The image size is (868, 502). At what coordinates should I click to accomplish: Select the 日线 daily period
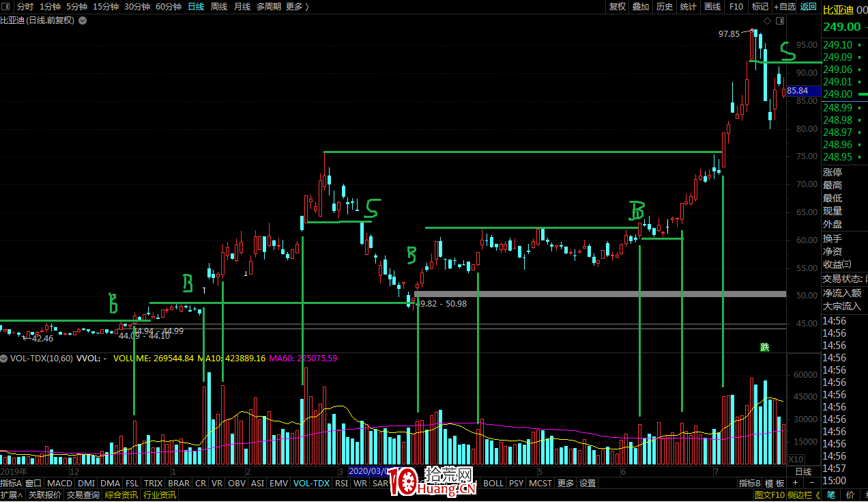pos(196,6)
